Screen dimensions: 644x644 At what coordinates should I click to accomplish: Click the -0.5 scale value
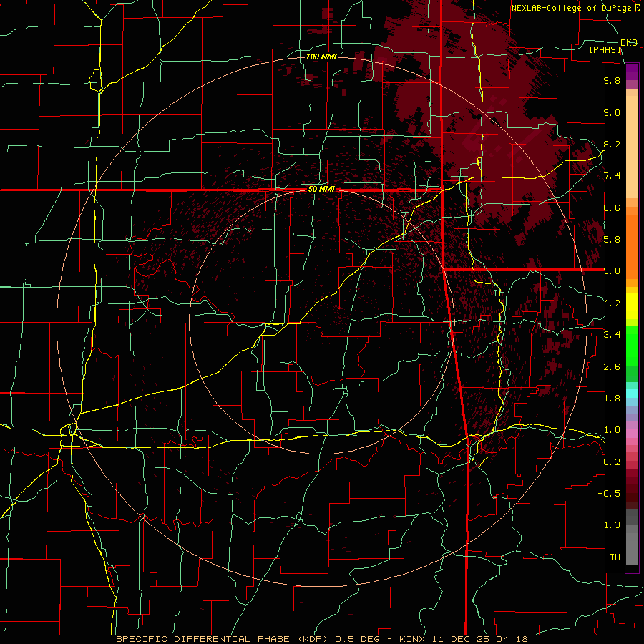[609, 493]
